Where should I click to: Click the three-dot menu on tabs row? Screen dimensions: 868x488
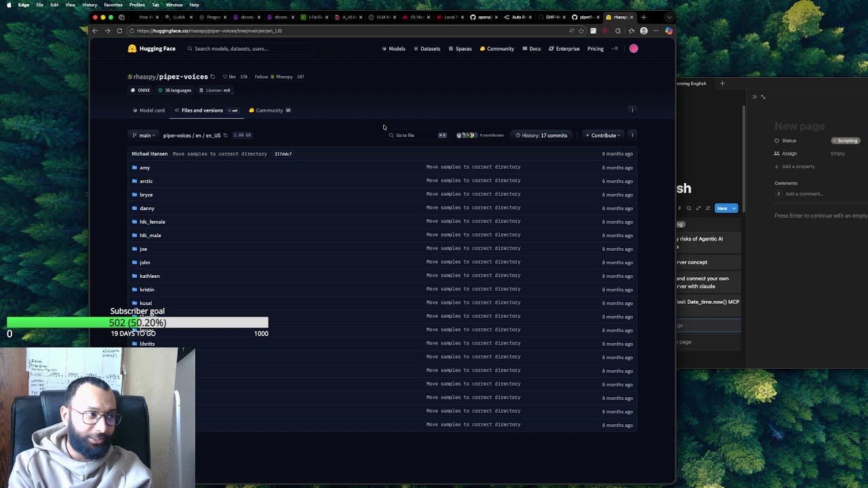pos(632,110)
